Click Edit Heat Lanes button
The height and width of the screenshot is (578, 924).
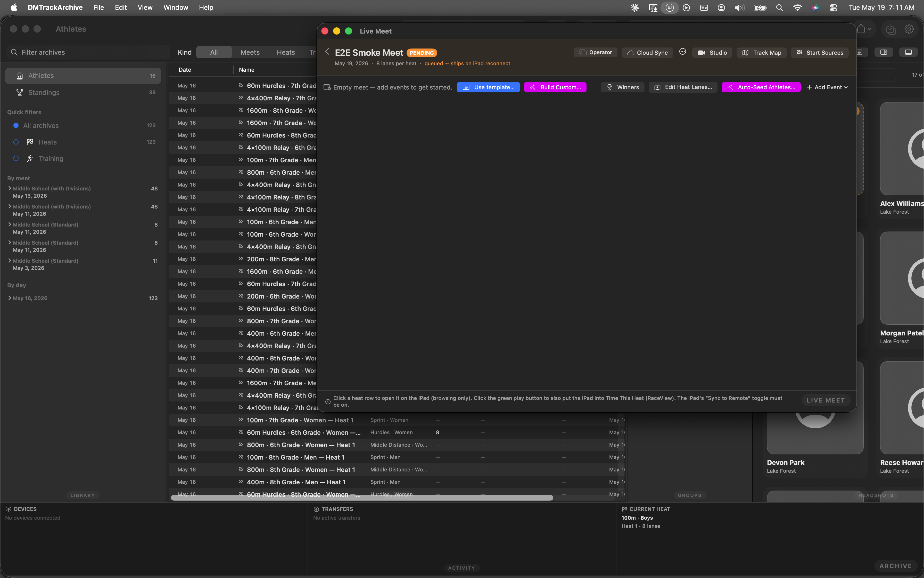[x=683, y=87]
